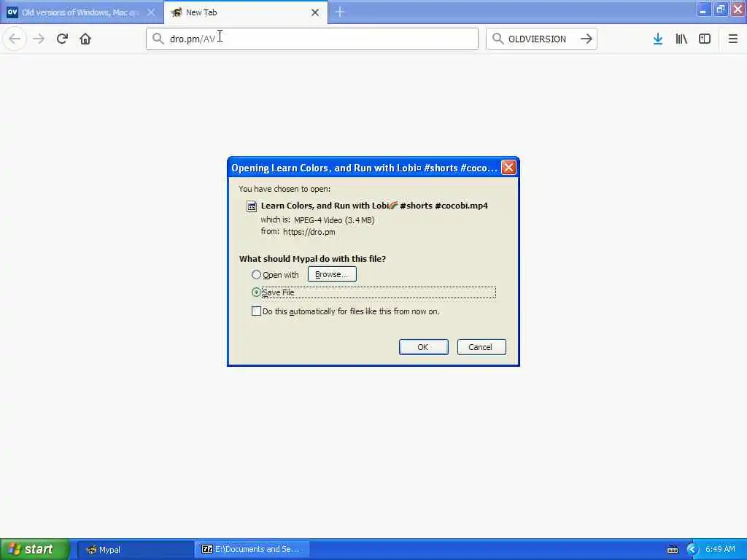The width and height of the screenshot is (747, 560).
Task: Click the keyboard tray icon
Action: coord(672,550)
